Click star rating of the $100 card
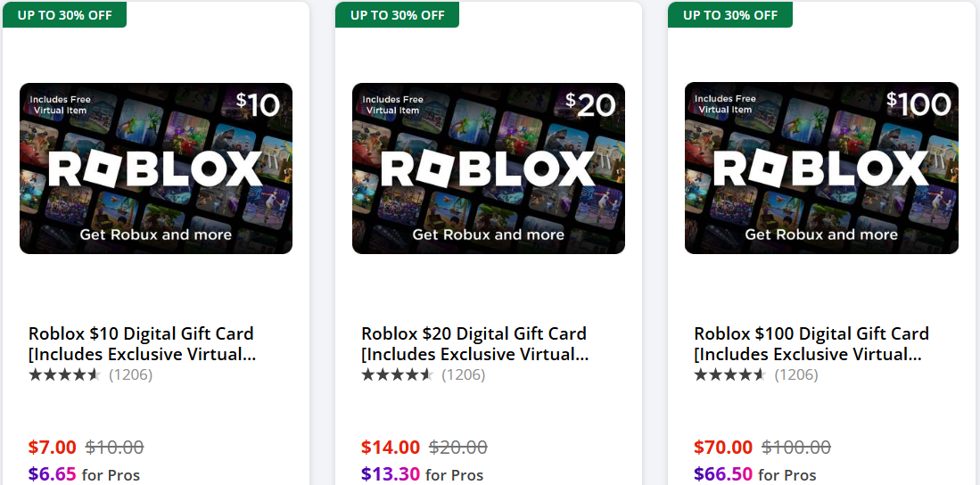980x485 pixels. [x=730, y=375]
